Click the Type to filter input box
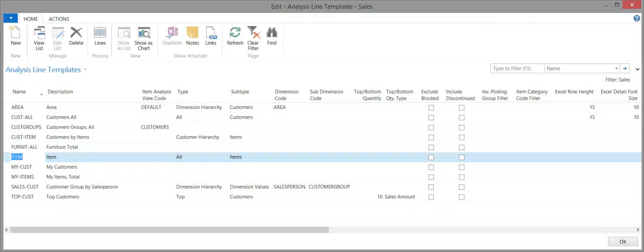Screen dimensions: 644x252 pyautogui.click(x=517, y=69)
